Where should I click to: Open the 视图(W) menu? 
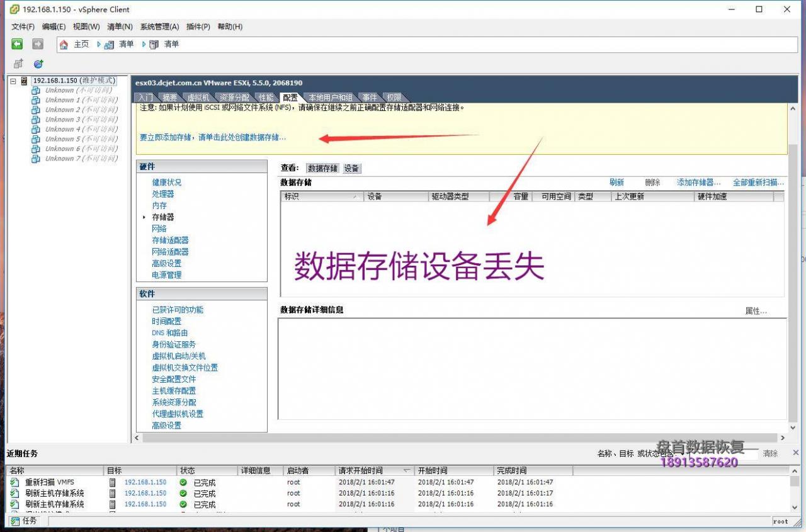pos(86,26)
